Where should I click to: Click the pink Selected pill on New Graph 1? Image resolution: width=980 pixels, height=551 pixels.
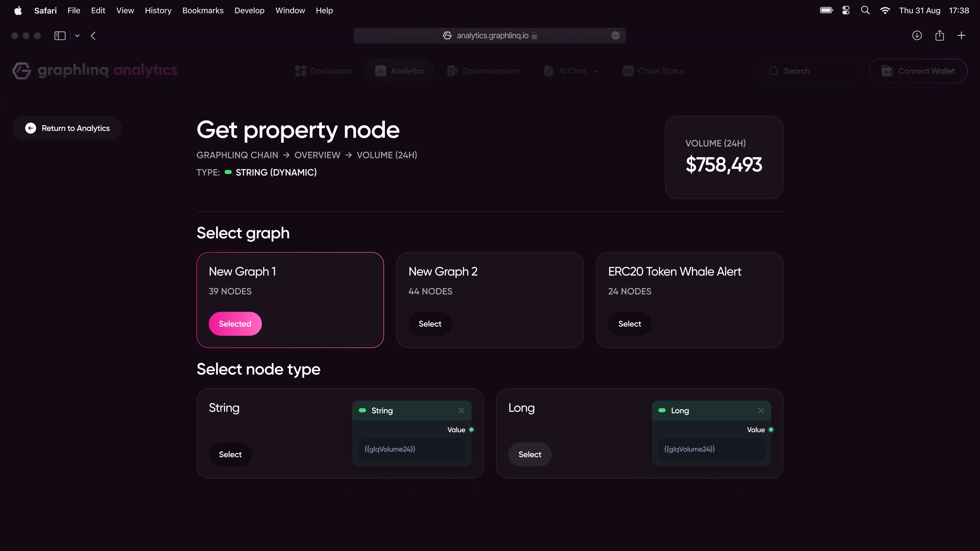[x=235, y=324]
